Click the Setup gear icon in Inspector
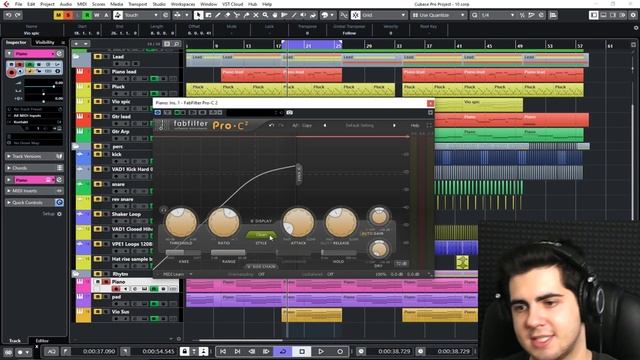This screenshot has height=360, width=640. [60, 214]
